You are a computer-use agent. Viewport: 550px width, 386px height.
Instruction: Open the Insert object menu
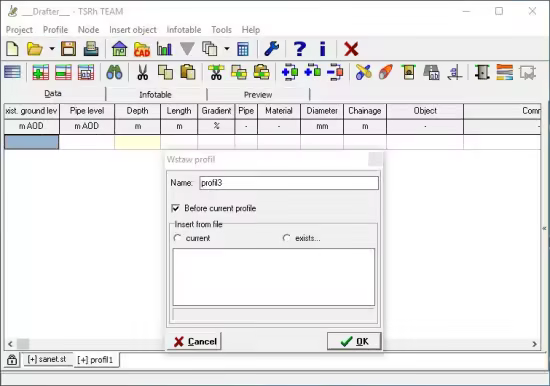tap(133, 30)
